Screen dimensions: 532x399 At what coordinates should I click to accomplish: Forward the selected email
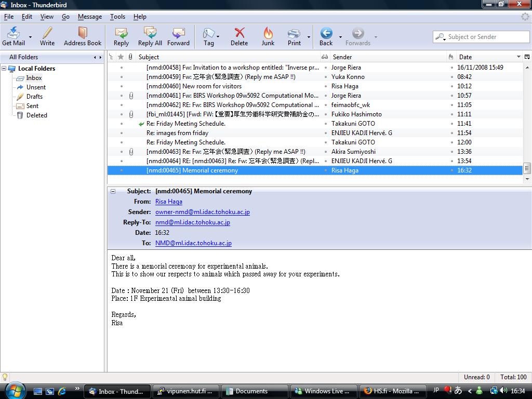click(178, 36)
